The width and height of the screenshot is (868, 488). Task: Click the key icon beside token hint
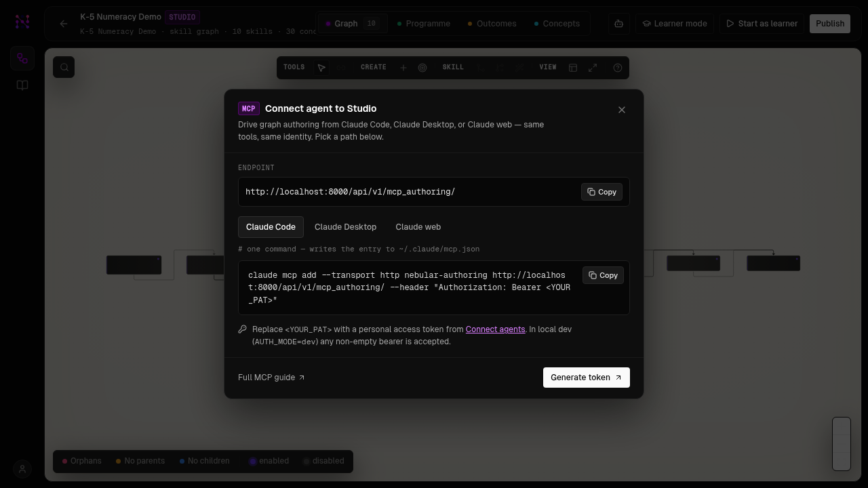[242, 329]
